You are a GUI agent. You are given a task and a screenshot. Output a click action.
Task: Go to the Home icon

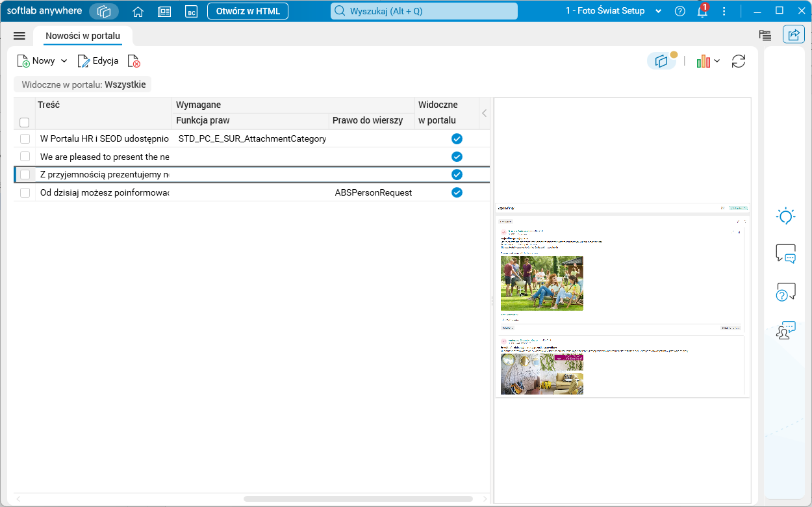pyautogui.click(x=138, y=11)
